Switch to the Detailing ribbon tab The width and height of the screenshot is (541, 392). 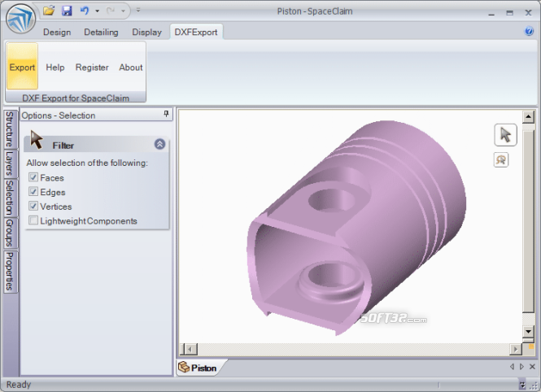click(x=101, y=32)
